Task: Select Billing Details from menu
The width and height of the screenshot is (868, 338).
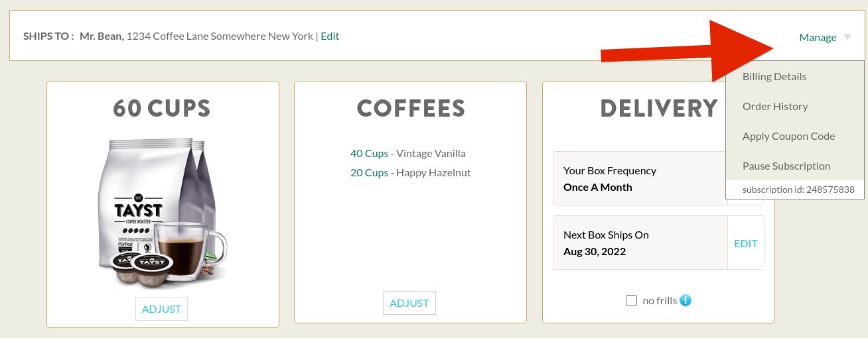Action: pyautogui.click(x=774, y=76)
